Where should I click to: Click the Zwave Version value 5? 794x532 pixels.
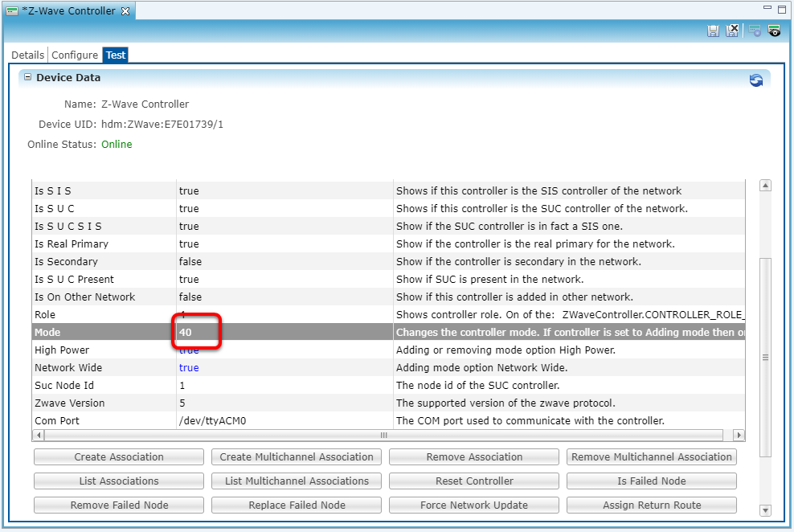pyautogui.click(x=182, y=403)
